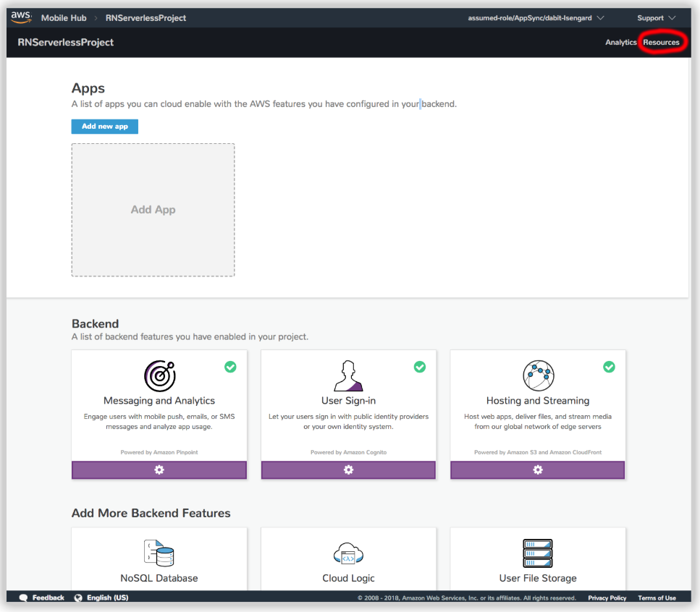
Task: Click the Add App placeholder tile
Action: pos(153,210)
